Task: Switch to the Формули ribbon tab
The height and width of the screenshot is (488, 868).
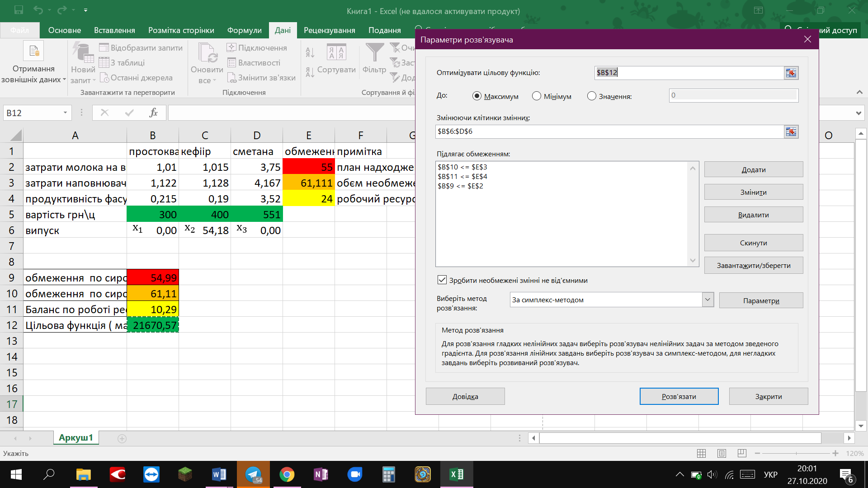Action: point(244,30)
